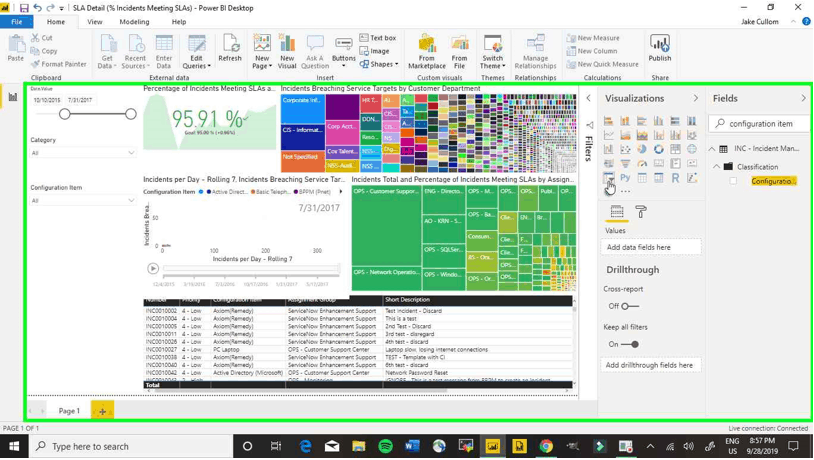Pick the Pie chart visualization
The image size is (814, 460).
click(x=642, y=149)
